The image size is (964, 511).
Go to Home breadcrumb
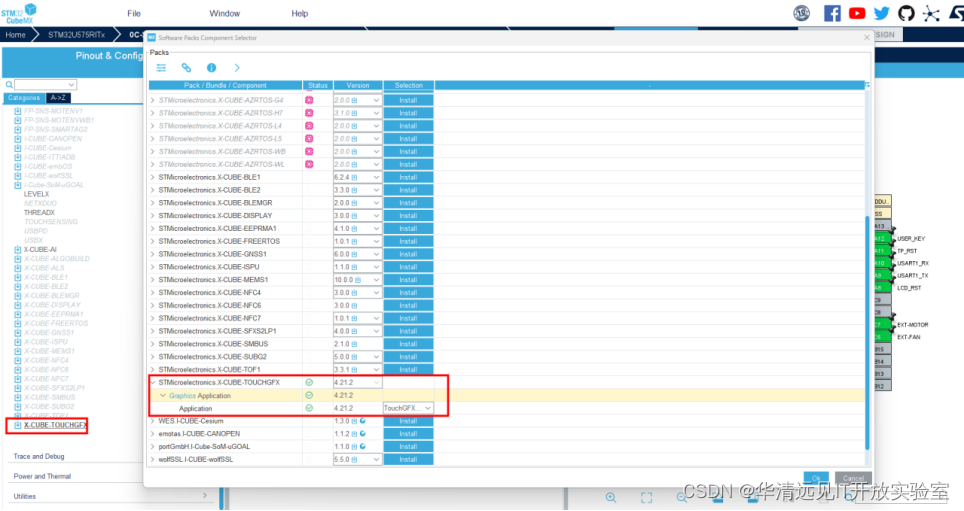(15, 35)
